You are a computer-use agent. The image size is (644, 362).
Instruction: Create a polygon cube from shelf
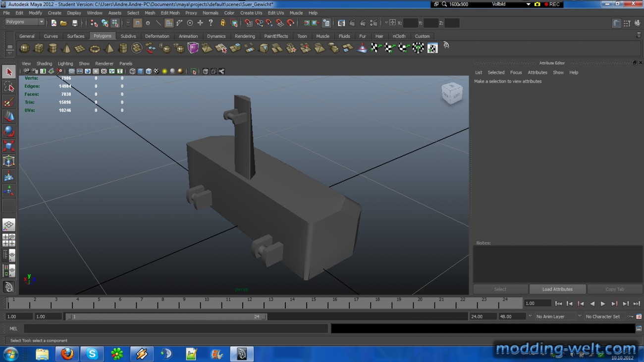[39, 48]
